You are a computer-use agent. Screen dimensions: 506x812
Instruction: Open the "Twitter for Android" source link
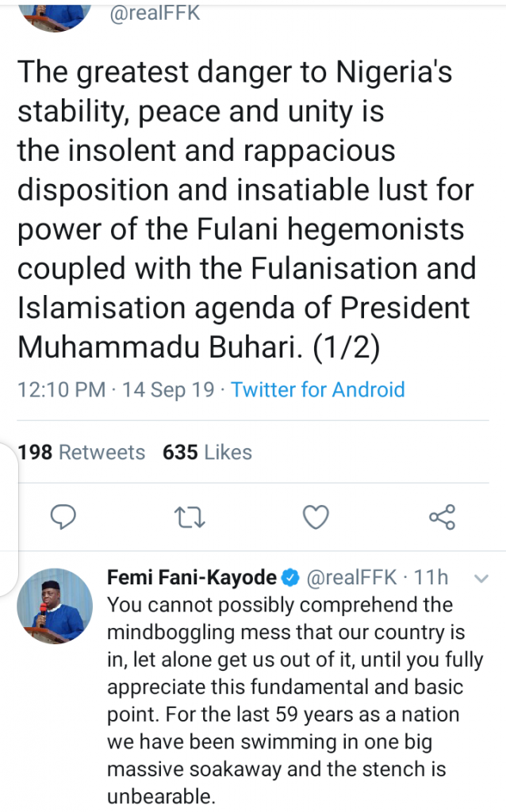point(318,389)
